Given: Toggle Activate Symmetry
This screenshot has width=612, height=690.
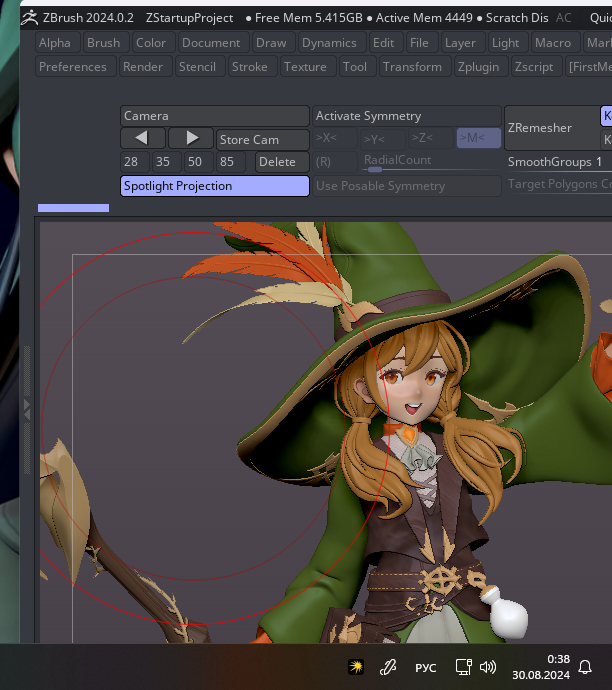Looking at the screenshot, I should coord(407,116).
